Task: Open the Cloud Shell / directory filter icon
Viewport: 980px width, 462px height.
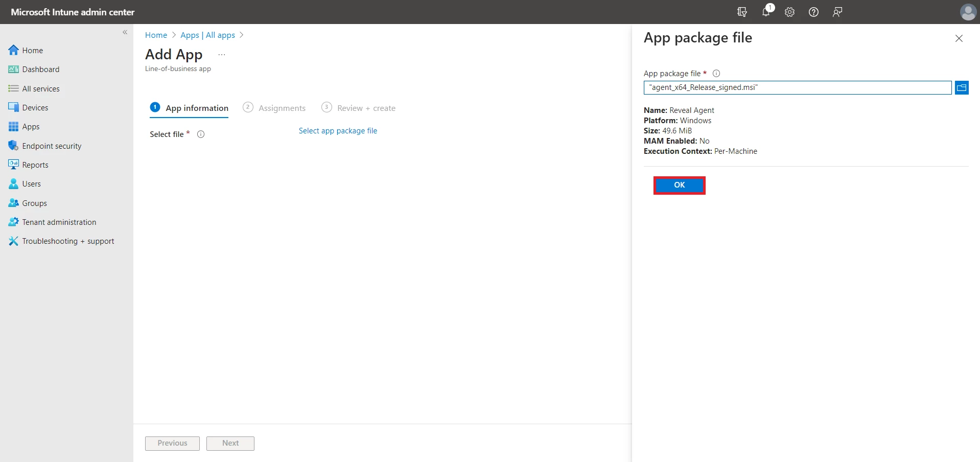Action: [x=742, y=12]
